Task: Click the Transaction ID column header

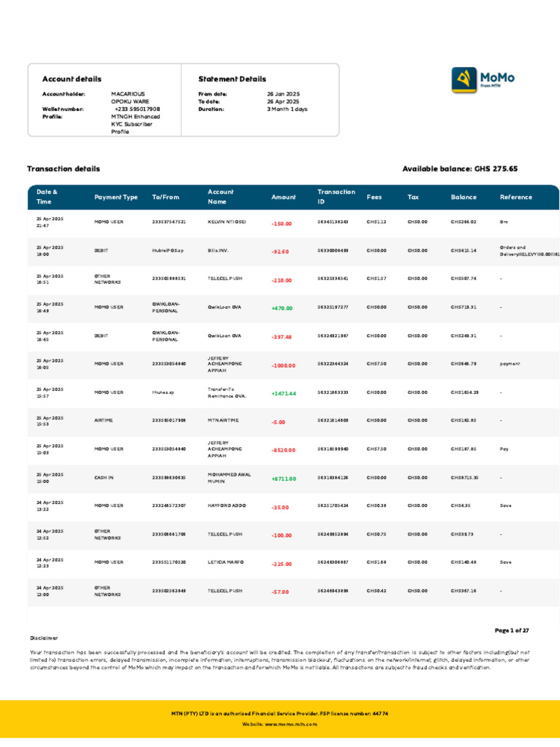Action: (336, 197)
